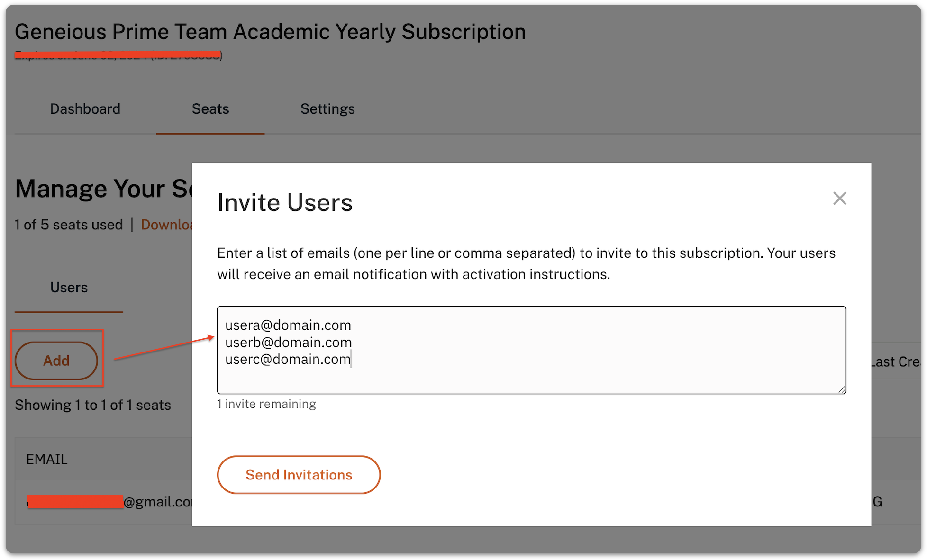The width and height of the screenshot is (927, 560).
Task: Click the Users tab
Action: 69,288
